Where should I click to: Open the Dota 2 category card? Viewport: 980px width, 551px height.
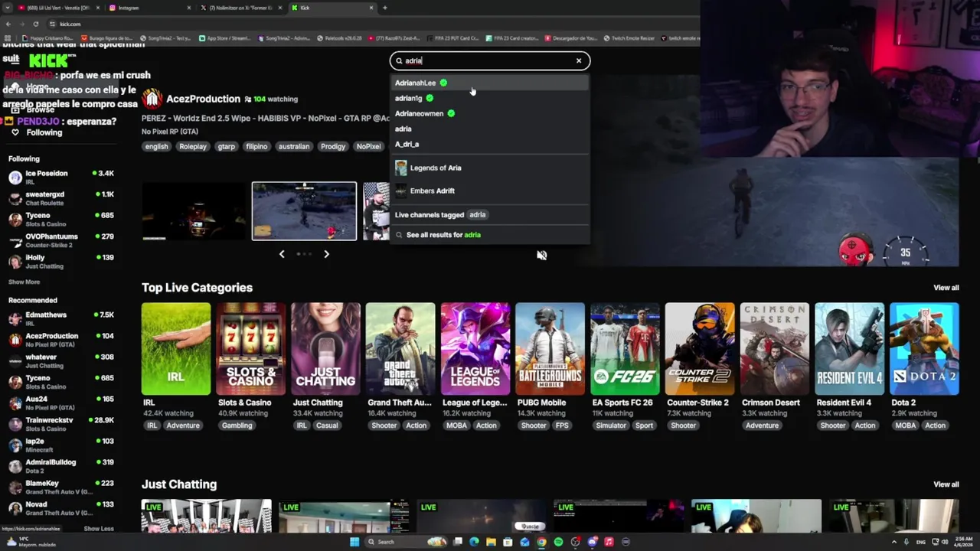point(924,349)
